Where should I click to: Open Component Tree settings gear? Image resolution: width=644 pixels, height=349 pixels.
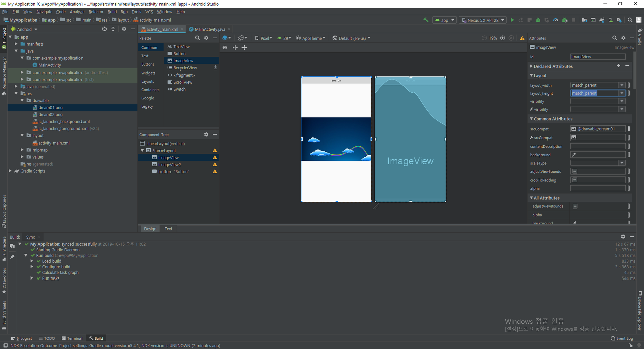click(x=206, y=134)
